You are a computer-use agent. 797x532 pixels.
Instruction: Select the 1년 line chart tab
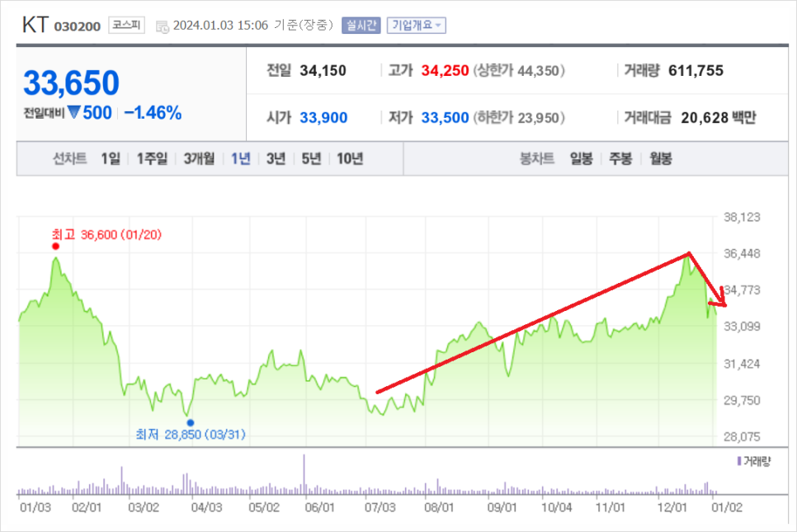click(x=240, y=158)
